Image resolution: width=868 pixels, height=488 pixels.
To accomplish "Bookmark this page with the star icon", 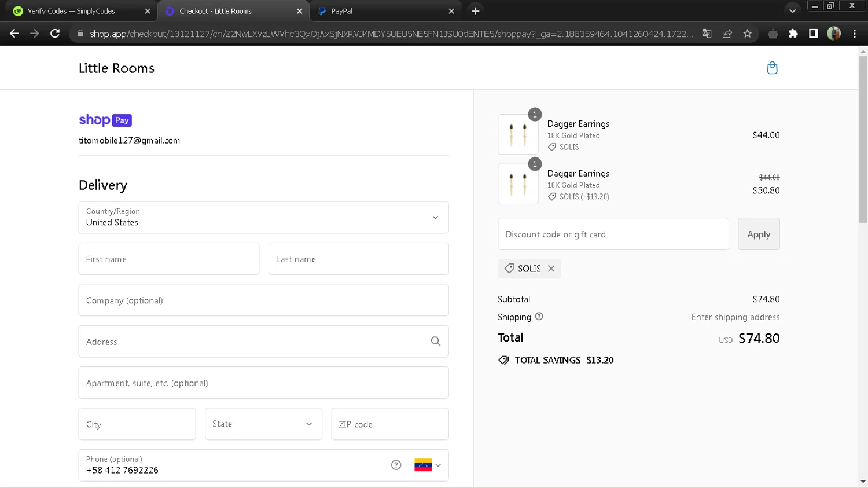I will coord(748,34).
